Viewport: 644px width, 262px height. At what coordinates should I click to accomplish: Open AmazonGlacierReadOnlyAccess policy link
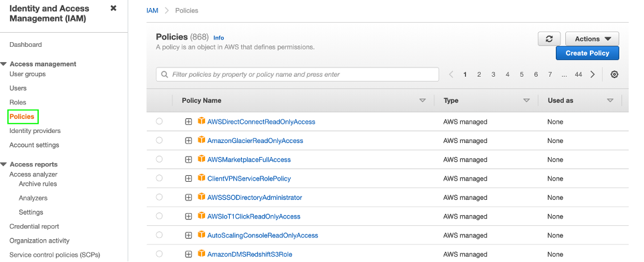(255, 140)
